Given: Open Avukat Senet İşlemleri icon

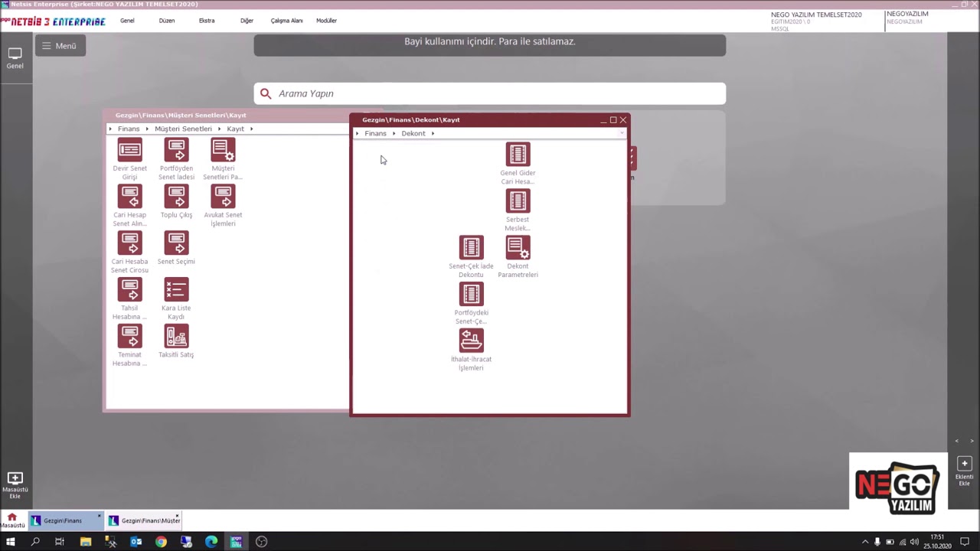Looking at the screenshot, I should tap(223, 197).
